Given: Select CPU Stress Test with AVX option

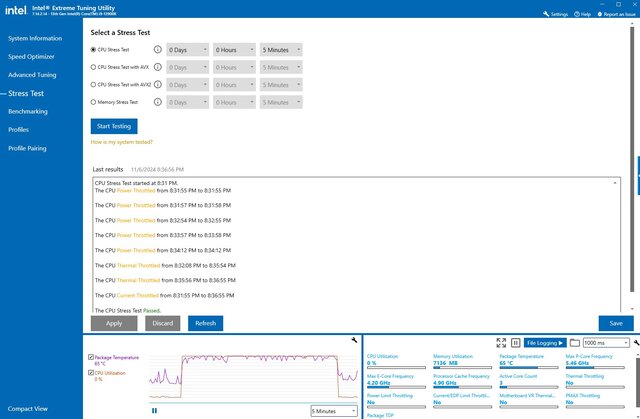Looking at the screenshot, I should point(94,67).
